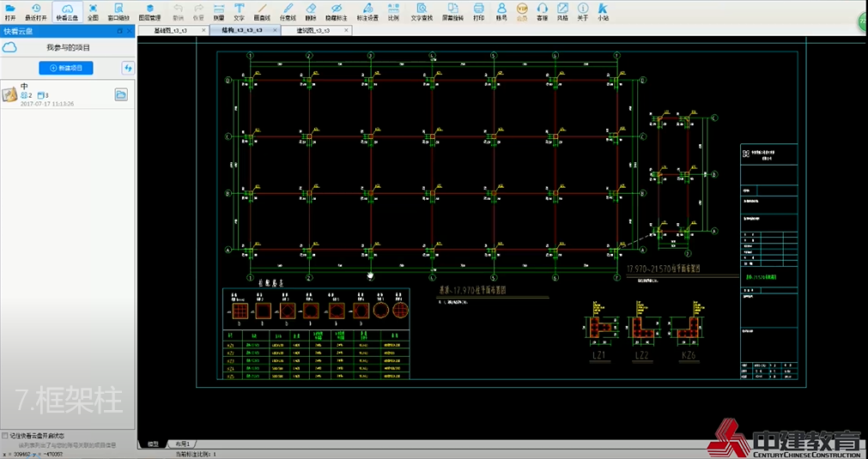The width and height of the screenshot is (868, 459).
Task: Switch to the 建筑图_t3_t3 tab
Action: click(x=313, y=31)
